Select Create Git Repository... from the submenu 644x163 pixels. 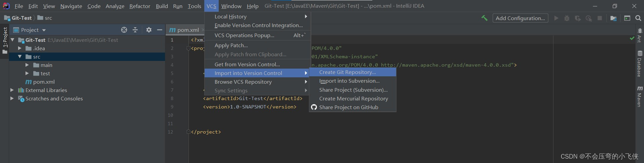347,72
